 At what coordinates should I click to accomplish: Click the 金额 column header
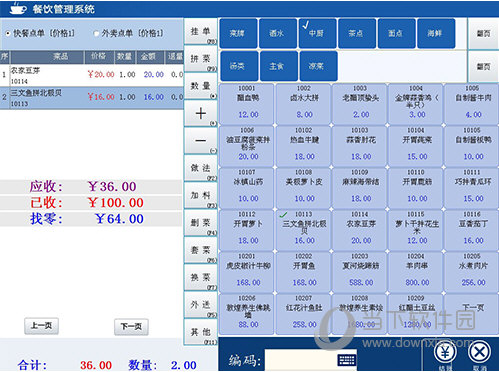[x=150, y=57]
